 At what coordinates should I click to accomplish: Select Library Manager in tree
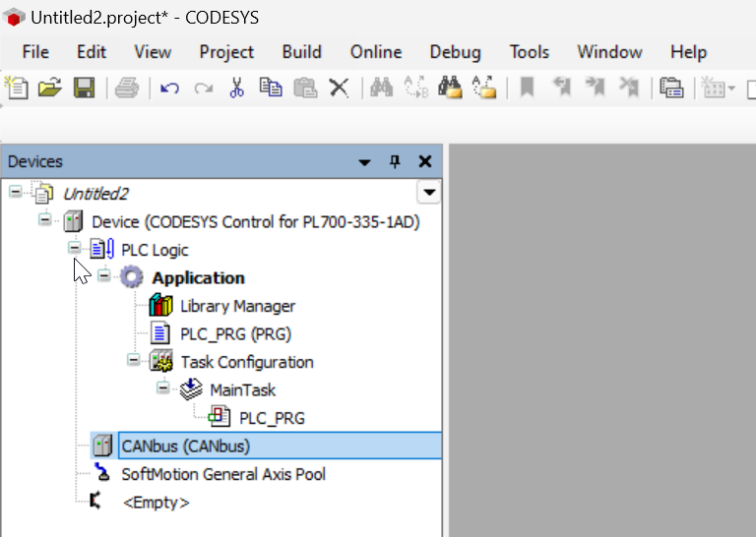tap(237, 306)
